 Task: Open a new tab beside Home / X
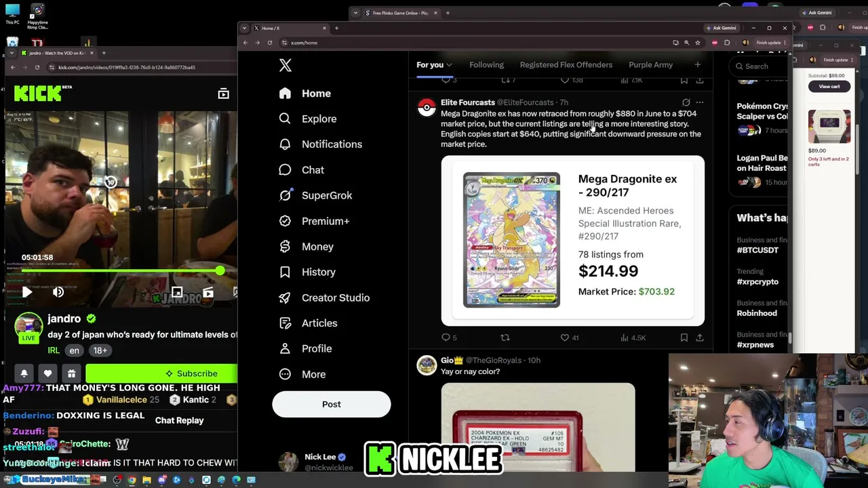click(x=336, y=28)
